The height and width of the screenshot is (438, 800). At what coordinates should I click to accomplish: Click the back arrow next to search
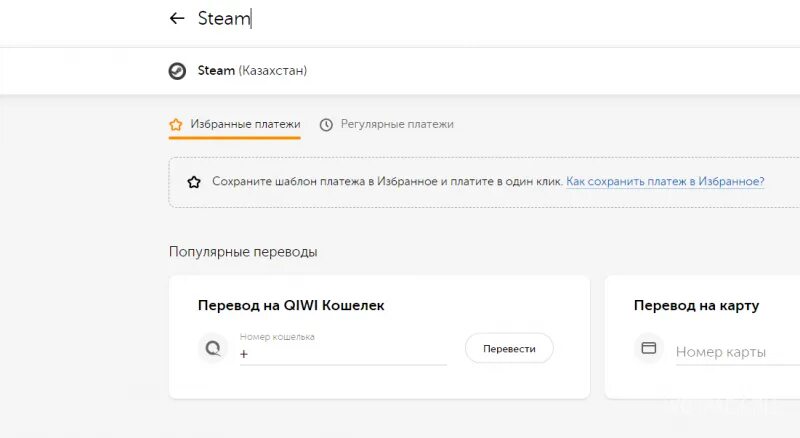point(177,18)
